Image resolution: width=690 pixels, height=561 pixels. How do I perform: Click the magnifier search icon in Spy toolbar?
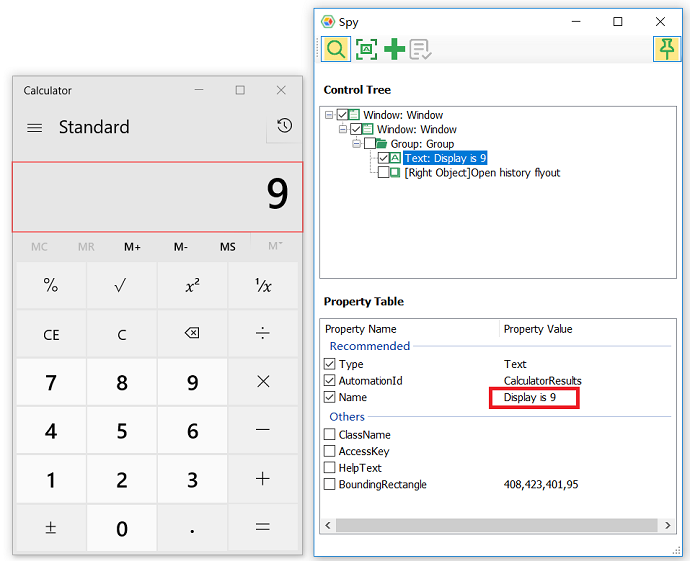click(x=336, y=48)
